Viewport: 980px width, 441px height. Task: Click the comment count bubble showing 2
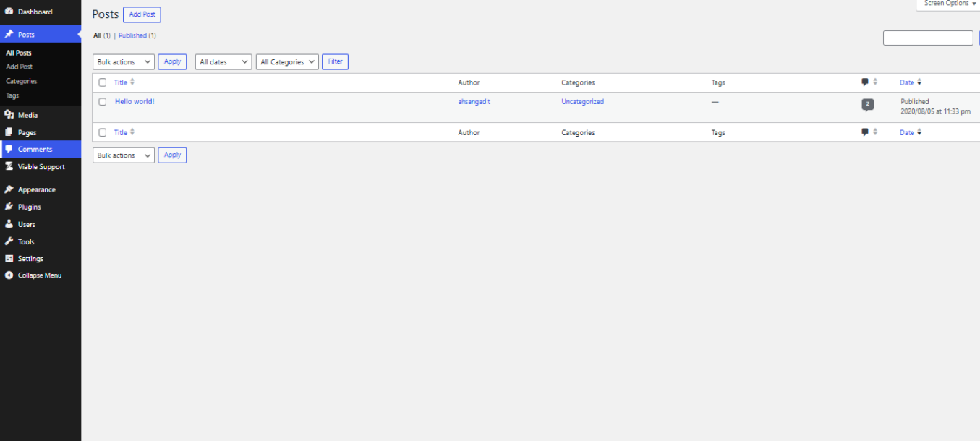pyautogui.click(x=868, y=105)
